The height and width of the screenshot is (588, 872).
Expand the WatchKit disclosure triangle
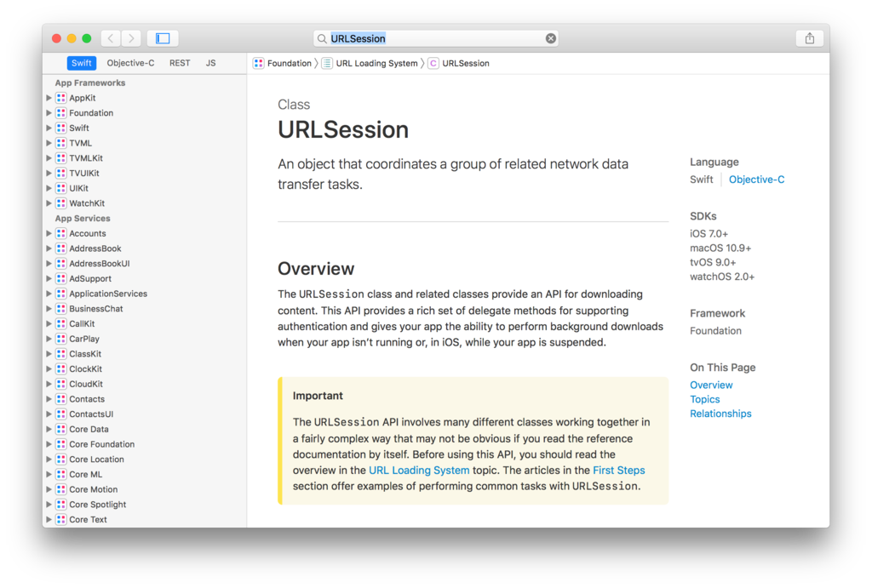(49, 203)
